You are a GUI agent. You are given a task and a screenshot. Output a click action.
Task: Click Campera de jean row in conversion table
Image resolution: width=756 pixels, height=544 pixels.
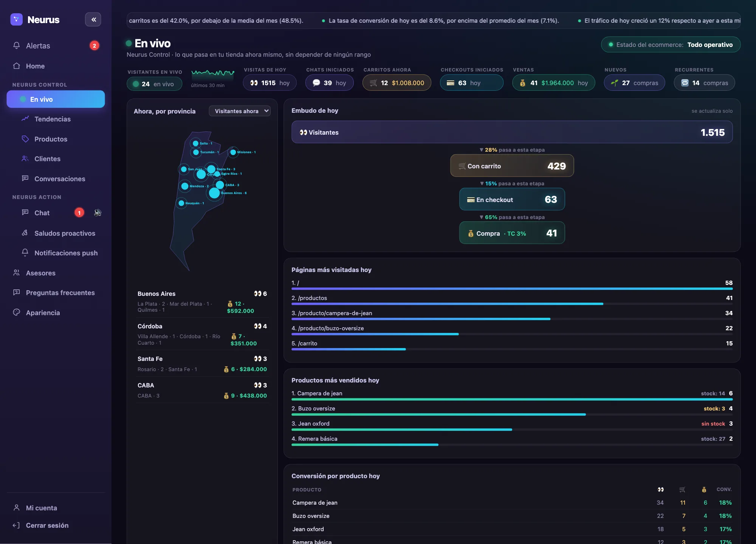pyautogui.click(x=512, y=502)
